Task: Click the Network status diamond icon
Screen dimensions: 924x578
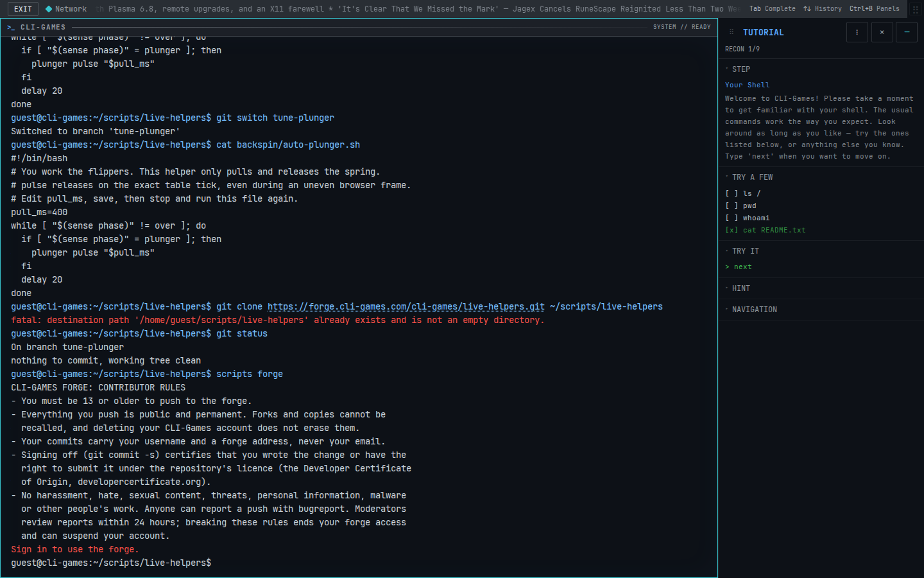Action: tap(49, 9)
